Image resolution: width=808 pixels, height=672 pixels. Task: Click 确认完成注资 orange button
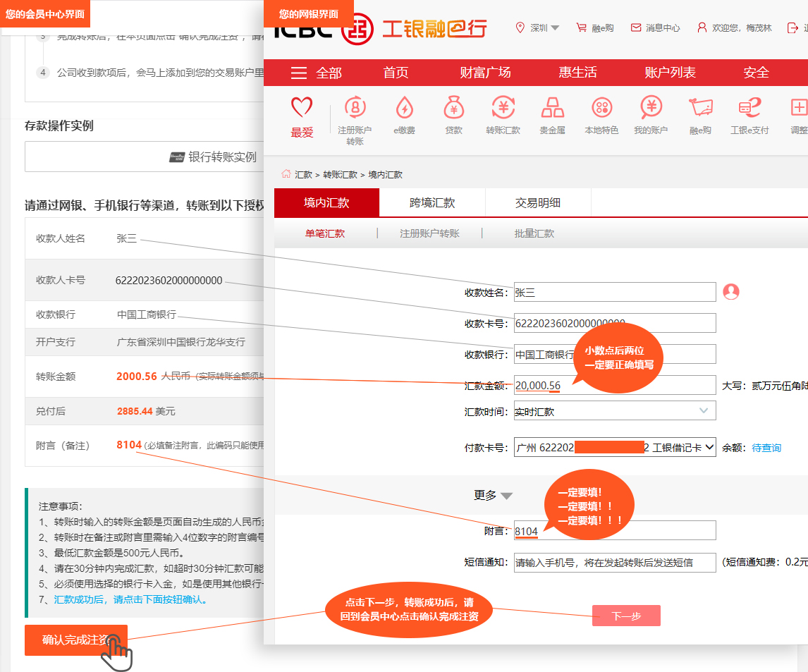[76, 640]
